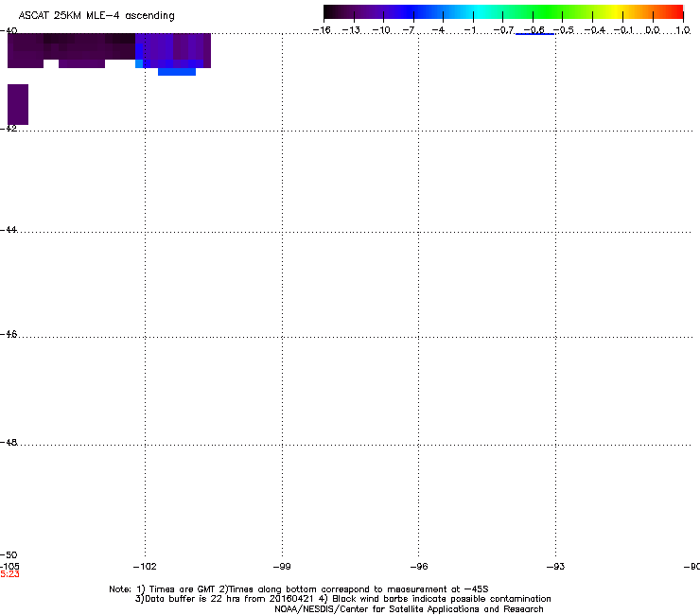Click the -0.5 color scale label
This screenshot has height=615, width=700.
564,30
